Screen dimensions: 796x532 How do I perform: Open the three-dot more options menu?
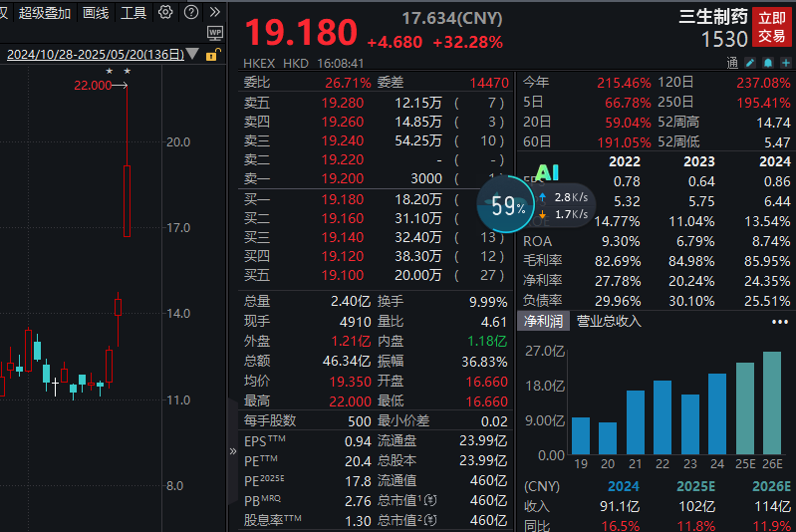tap(779, 322)
